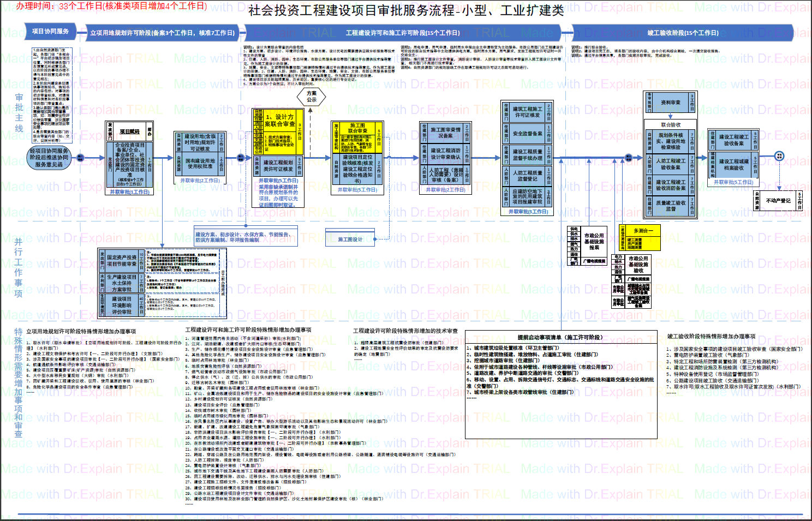The image size is (812, 521).
Task: Click the 联合验收 heading
Action: [x=671, y=125]
